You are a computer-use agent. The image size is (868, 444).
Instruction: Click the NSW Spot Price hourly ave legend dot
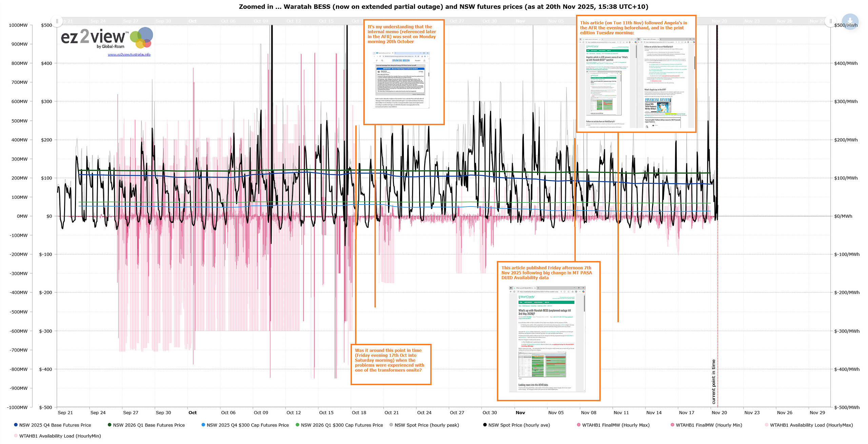[x=485, y=425]
